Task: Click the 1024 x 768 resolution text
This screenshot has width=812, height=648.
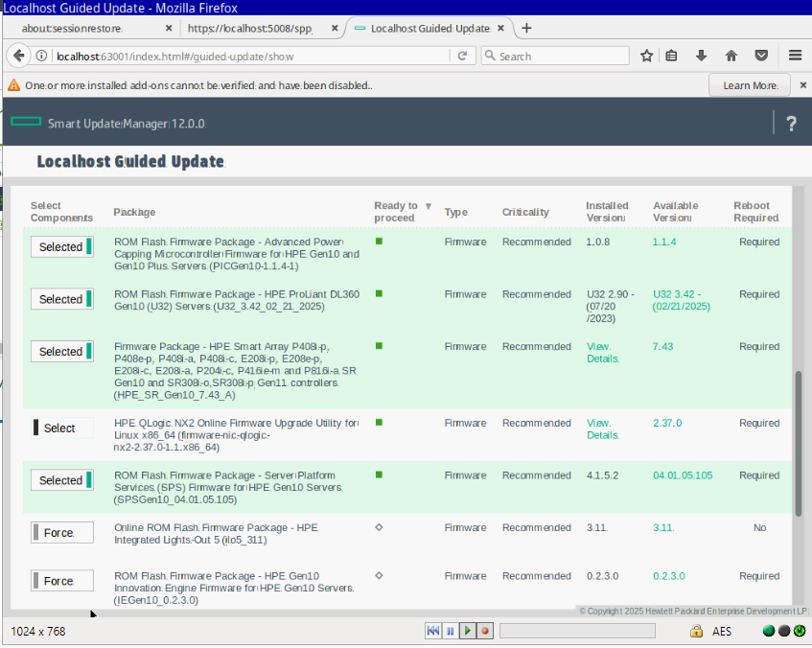Action: click(x=38, y=632)
